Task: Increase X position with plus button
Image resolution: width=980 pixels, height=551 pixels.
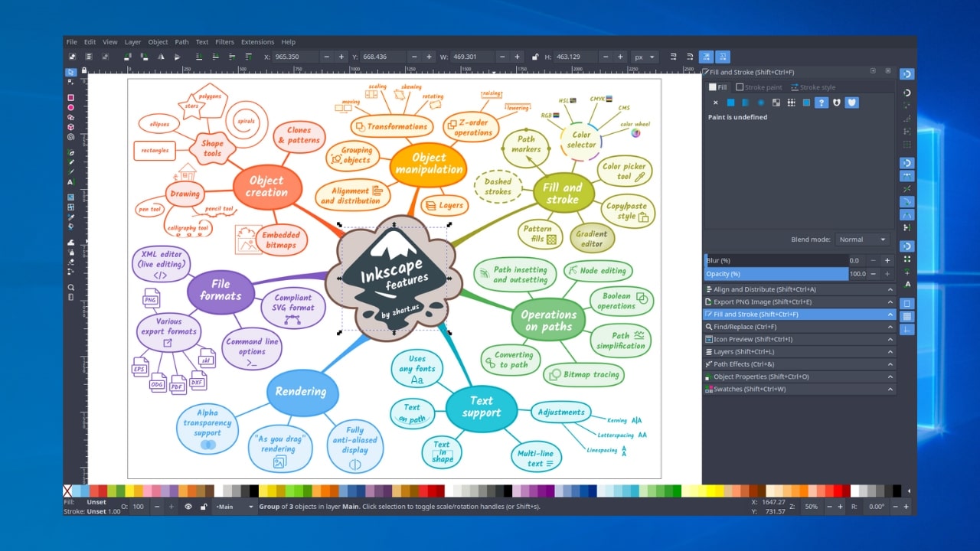Action: [341, 57]
